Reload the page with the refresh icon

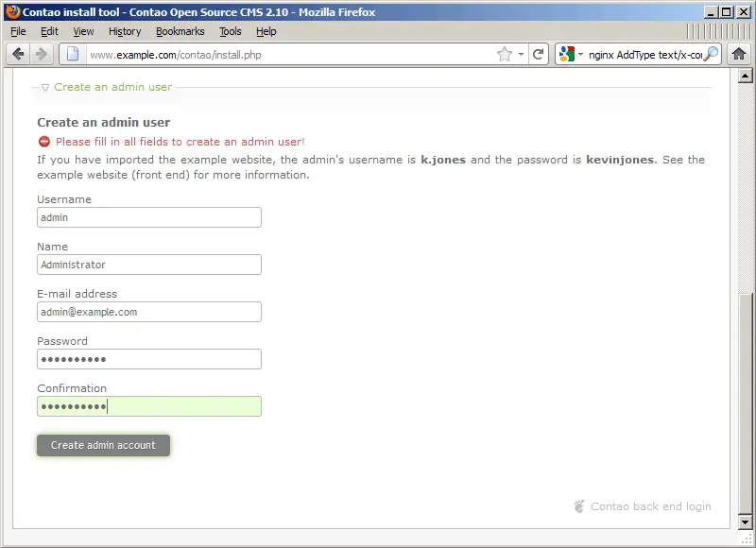tap(539, 55)
